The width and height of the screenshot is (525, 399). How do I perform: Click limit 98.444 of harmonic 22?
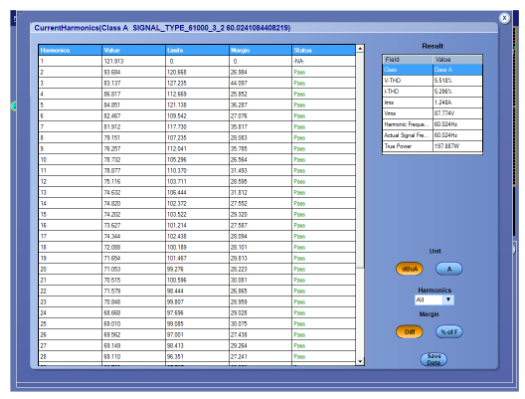(x=175, y=291)
